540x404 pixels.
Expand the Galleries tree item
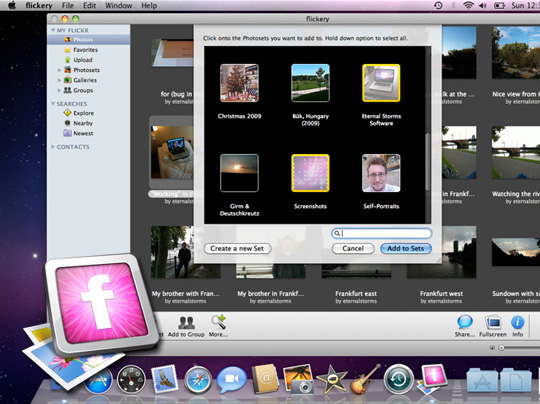click(59, 80)
